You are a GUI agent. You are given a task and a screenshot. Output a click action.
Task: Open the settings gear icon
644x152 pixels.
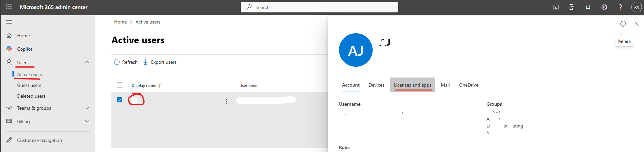pos(604,7)
